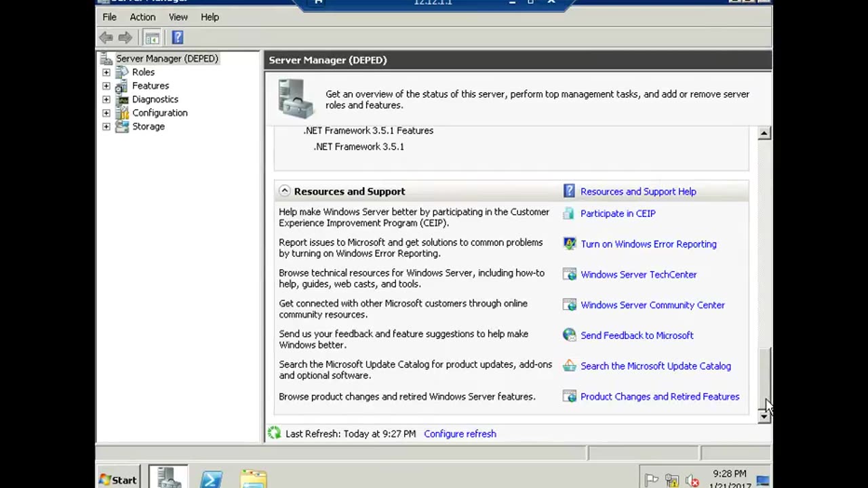Collapse the Resources and Support section
The width and height of the screenshot is (868, 488).
coord(285,191)
